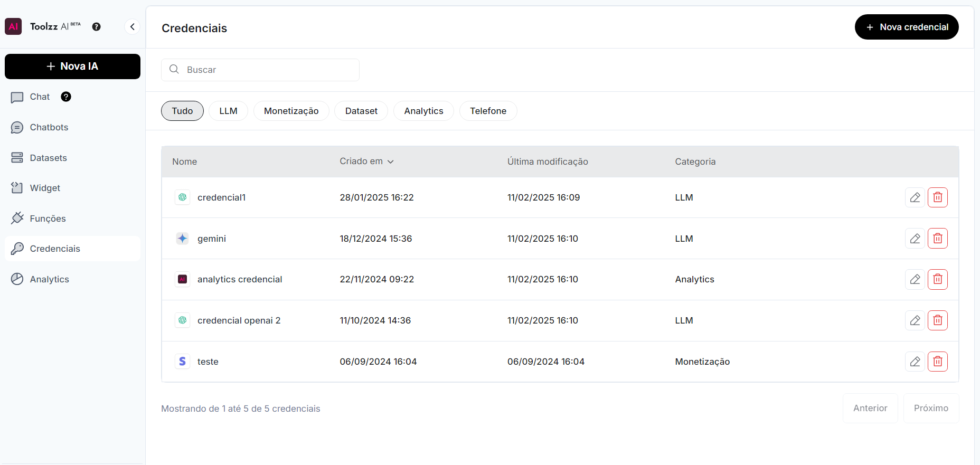Select Credenciais in the sidebar

coord(72,249)
